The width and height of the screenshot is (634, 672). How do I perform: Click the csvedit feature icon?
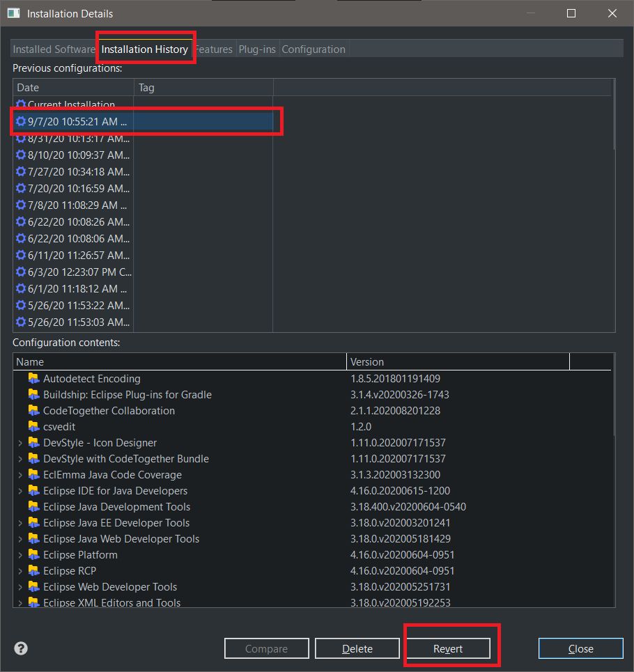coord(34,426)
